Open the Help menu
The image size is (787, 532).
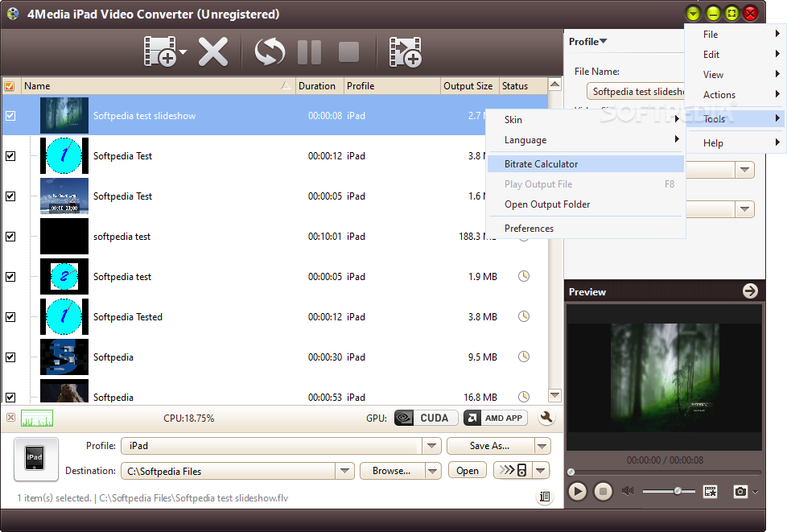(735, 143)
